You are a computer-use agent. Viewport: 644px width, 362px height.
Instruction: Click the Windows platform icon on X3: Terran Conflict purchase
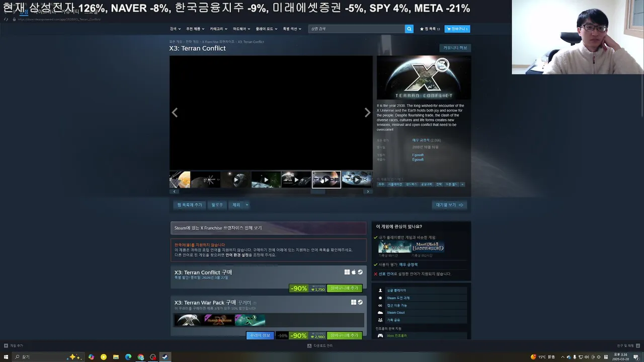[347, 272]
